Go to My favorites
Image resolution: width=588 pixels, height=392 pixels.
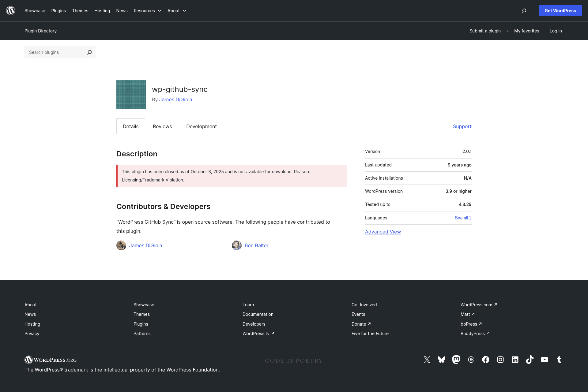point(527,31)
